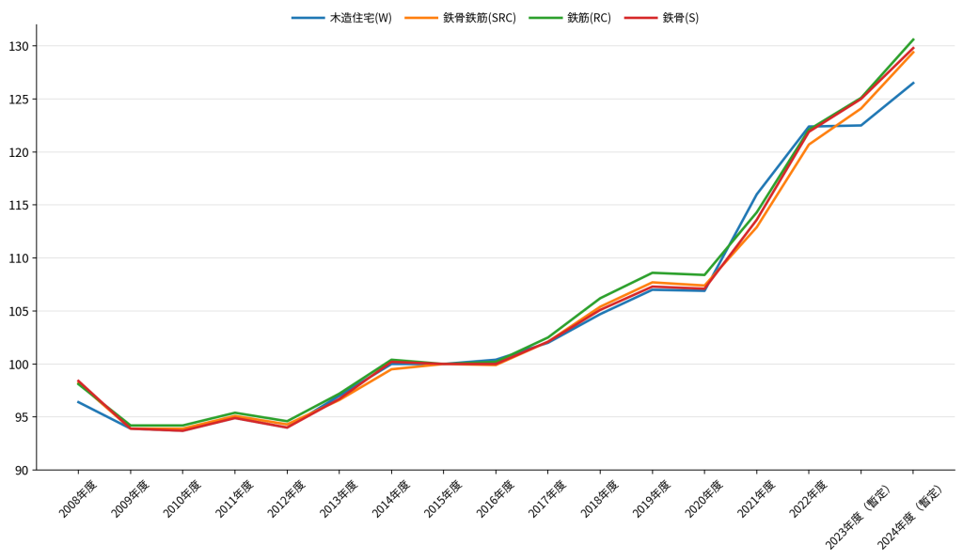The height and width of the screenshot is (560, 963).
Task: Click the orange legend line swatch
Action: tap(421, 18)
